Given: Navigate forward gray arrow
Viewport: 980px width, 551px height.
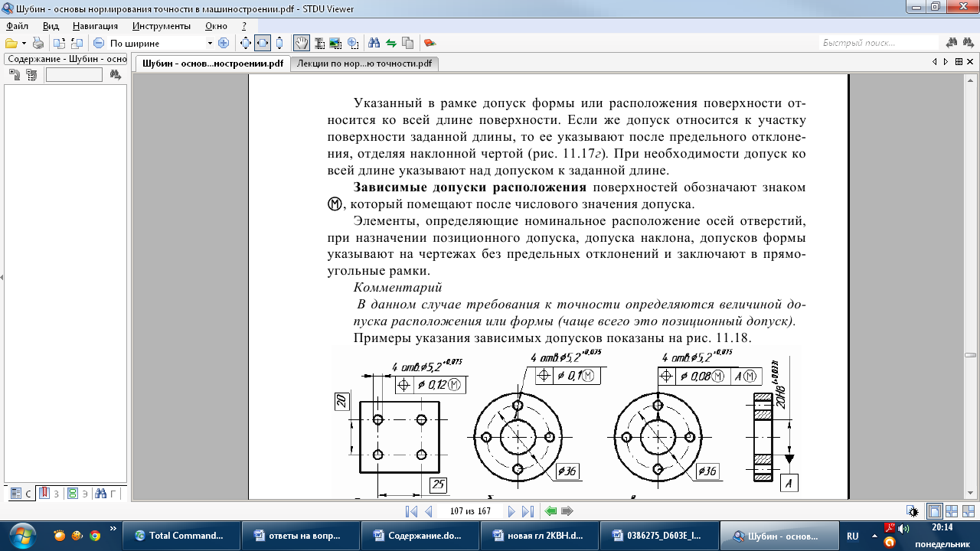Looking at the screenshot, I should coord(567,511).
